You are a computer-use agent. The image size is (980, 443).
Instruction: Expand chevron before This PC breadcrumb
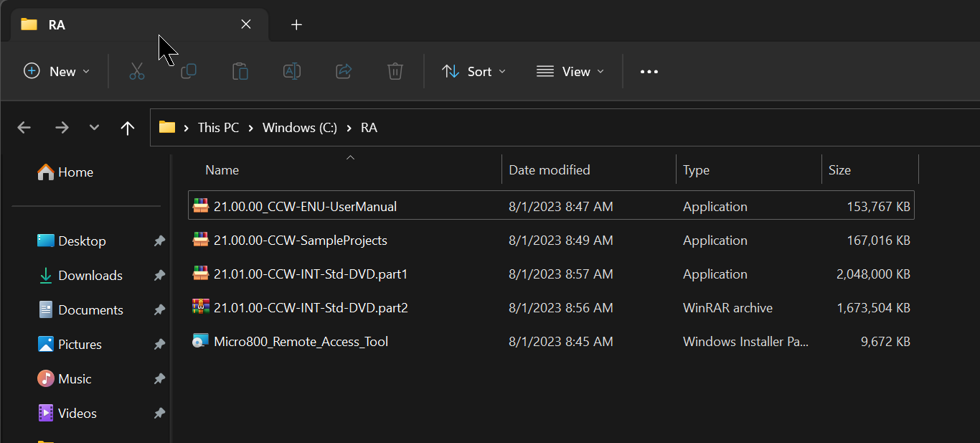coord(187,128)
